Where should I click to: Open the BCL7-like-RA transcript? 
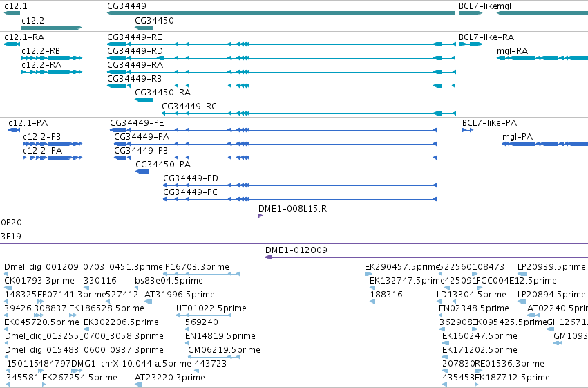point(471,44)
